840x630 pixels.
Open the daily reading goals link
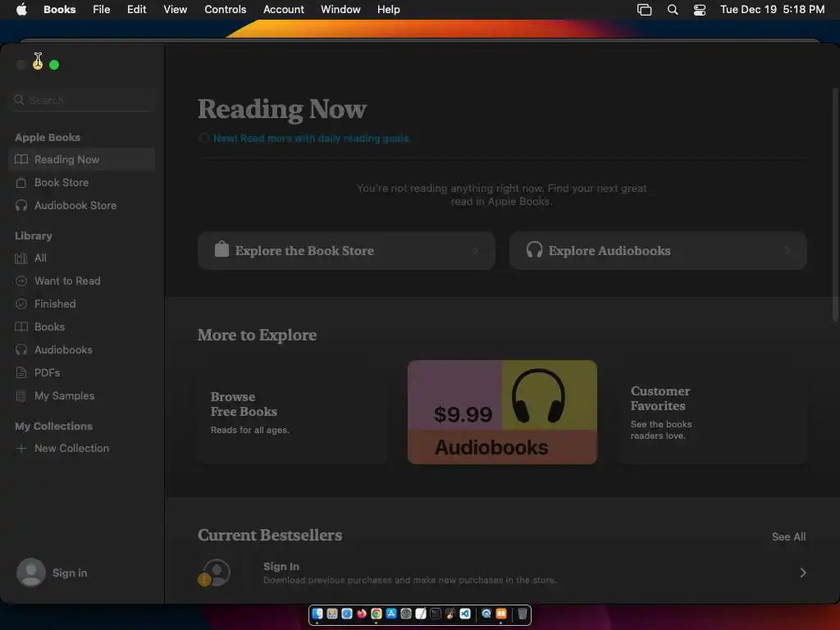point(313,138)
